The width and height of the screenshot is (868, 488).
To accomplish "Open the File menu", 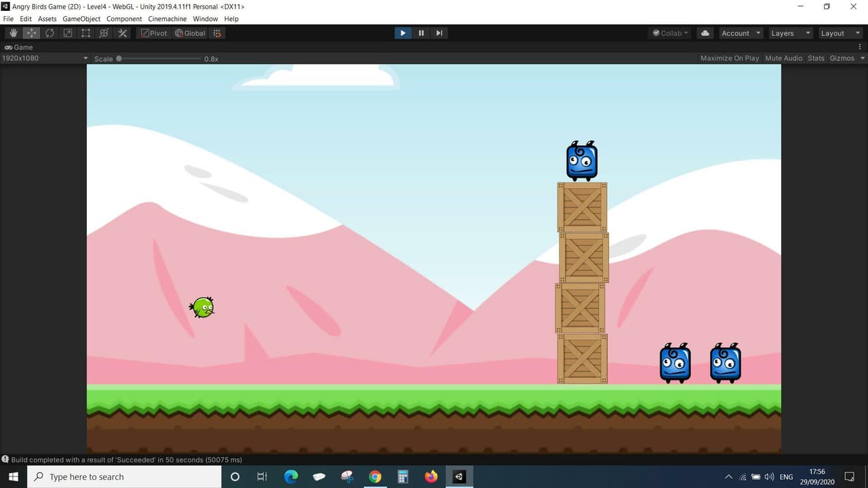I will tap(8, 19).
